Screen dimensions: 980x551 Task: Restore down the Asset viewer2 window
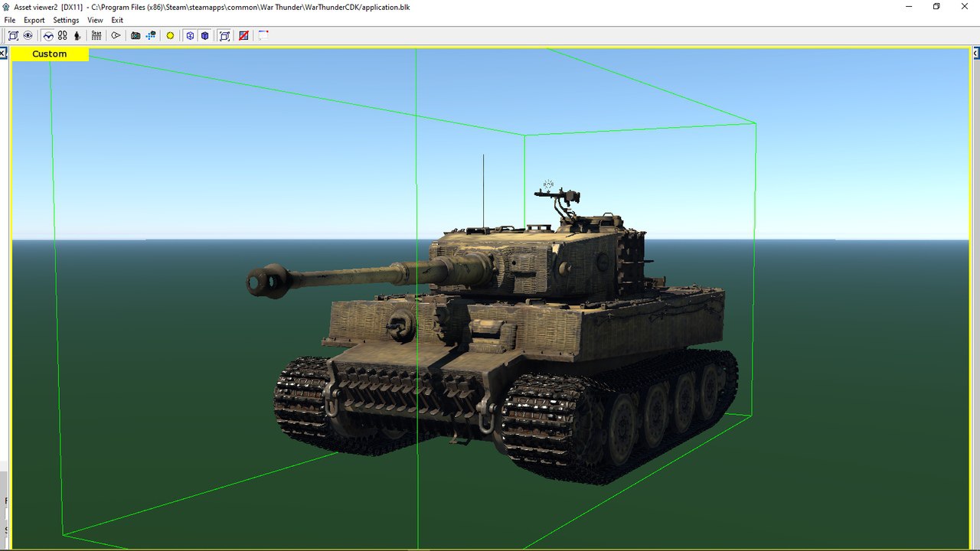click(936, 6)
